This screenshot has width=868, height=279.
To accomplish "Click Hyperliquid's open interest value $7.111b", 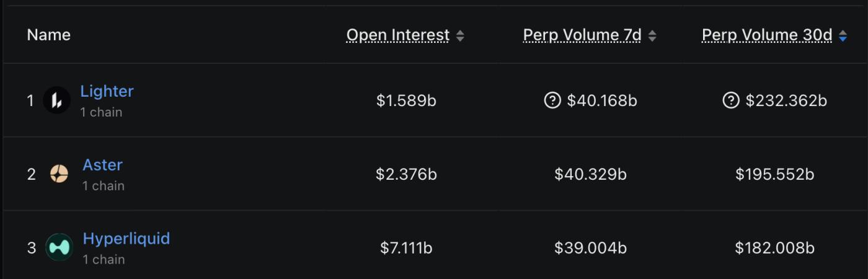I will [406, 248].
